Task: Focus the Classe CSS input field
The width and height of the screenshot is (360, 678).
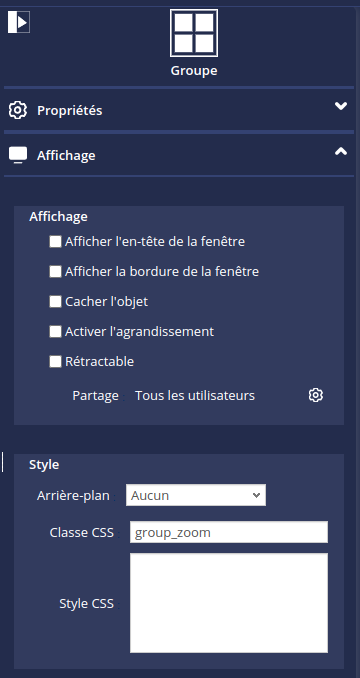Action: (x=229, y=532)
